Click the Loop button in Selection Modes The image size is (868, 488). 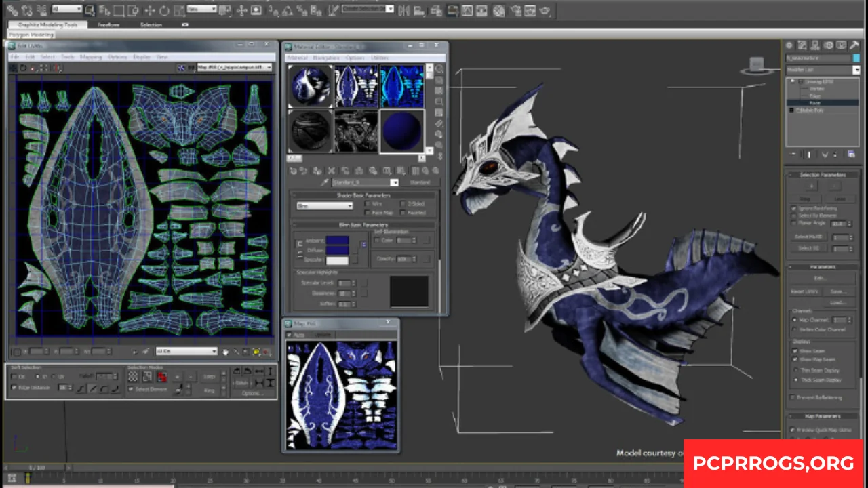[x=210, y=377]
